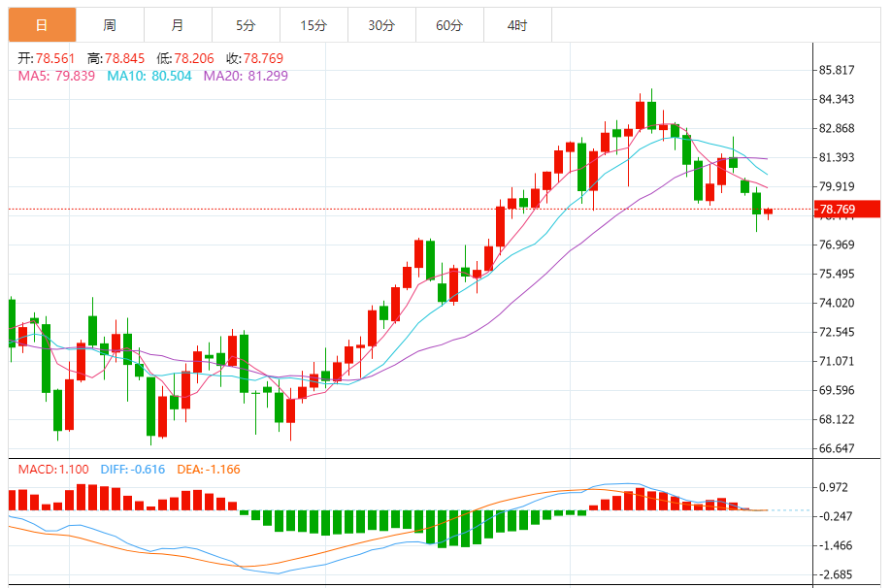Select the 15分 timeframe tab
This screenshot has width=891, height=588.
tap(313, 25)
